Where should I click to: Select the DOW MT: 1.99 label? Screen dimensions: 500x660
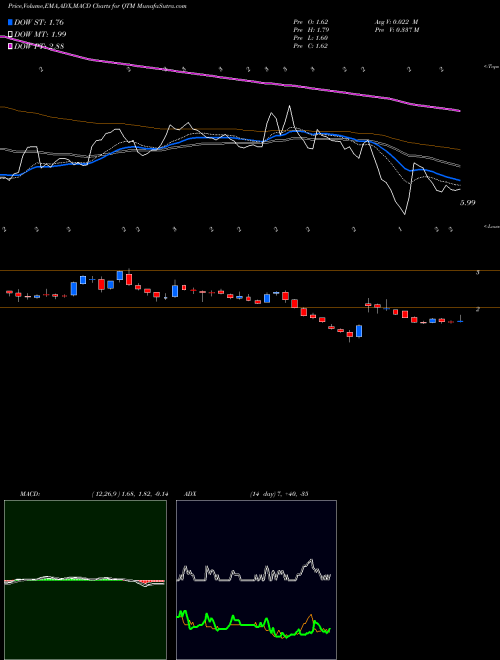[40, 35]
